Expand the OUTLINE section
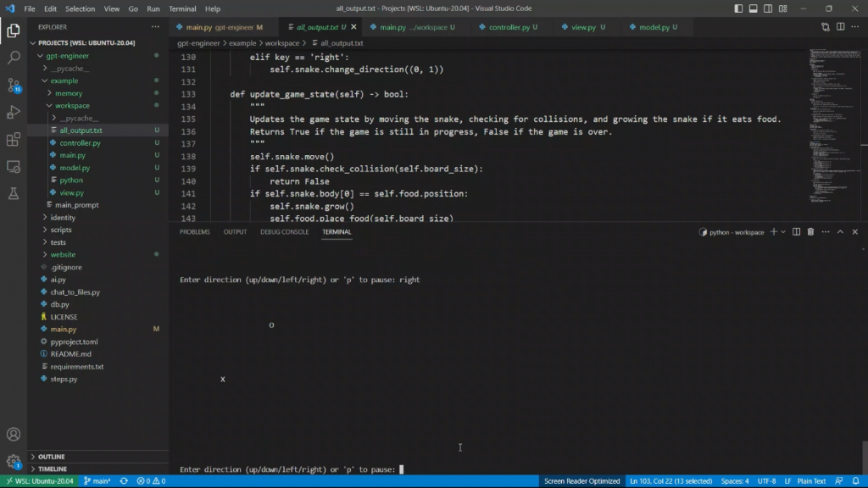 coord(51,457)
